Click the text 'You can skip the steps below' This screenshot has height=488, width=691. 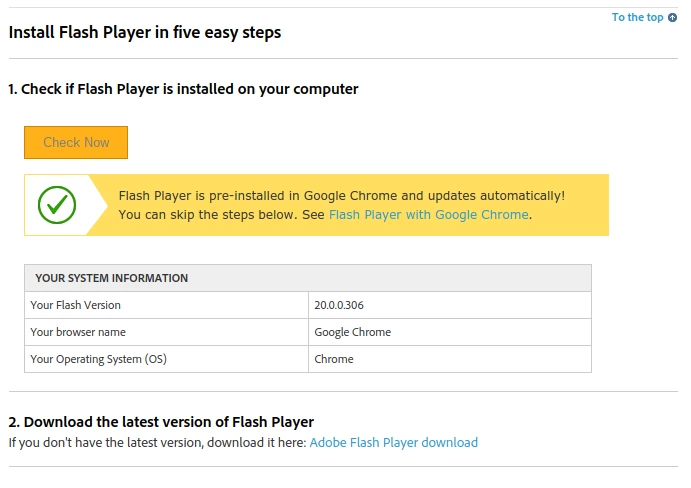(x=207, y=215)
